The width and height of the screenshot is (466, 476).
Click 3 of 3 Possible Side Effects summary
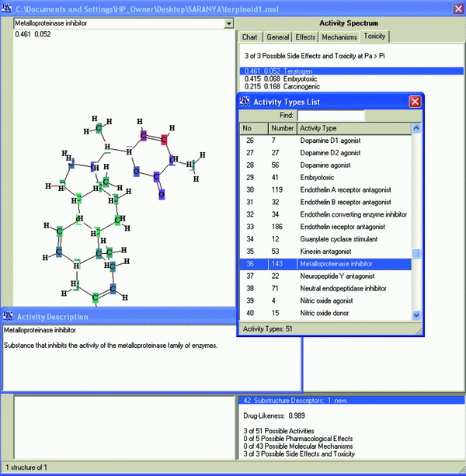pyautogui.click(x=299, y=453)
